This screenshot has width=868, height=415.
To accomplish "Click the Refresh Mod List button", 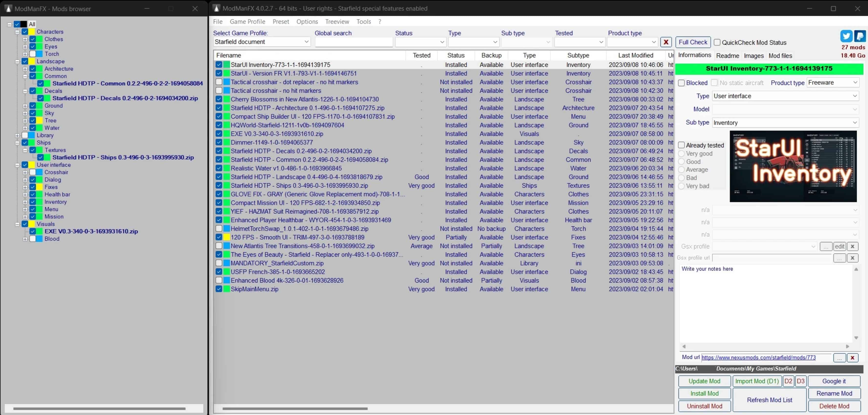I will point(769,400).
